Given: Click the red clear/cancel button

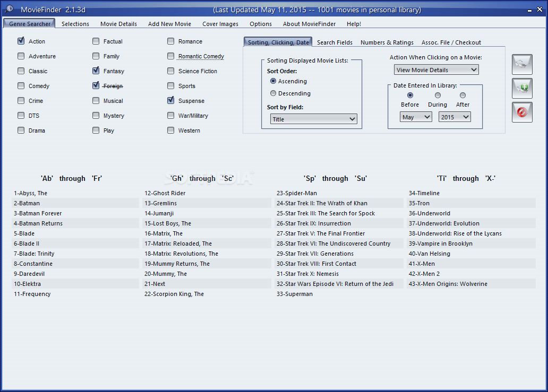Looking at the screenshot, I should tap(522, 112).
